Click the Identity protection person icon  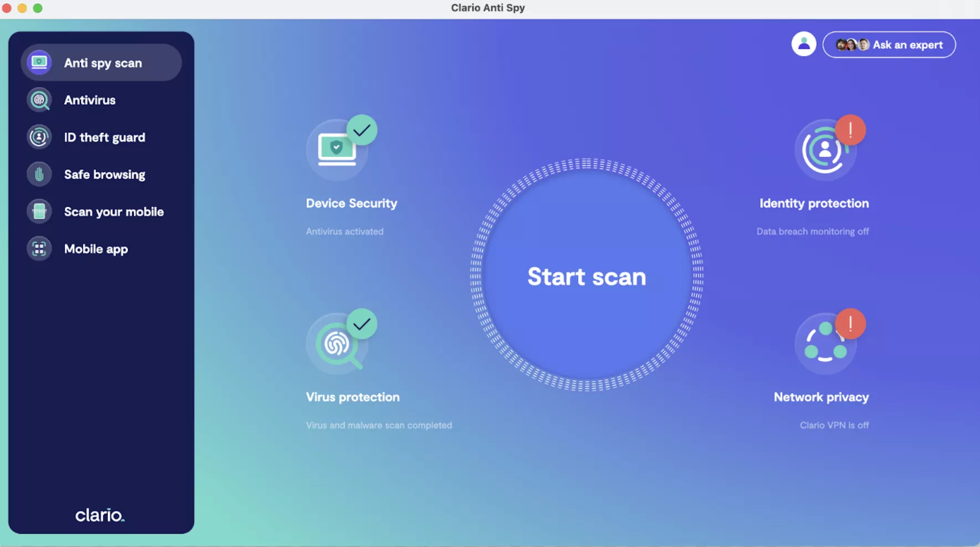tap(825, 150)
